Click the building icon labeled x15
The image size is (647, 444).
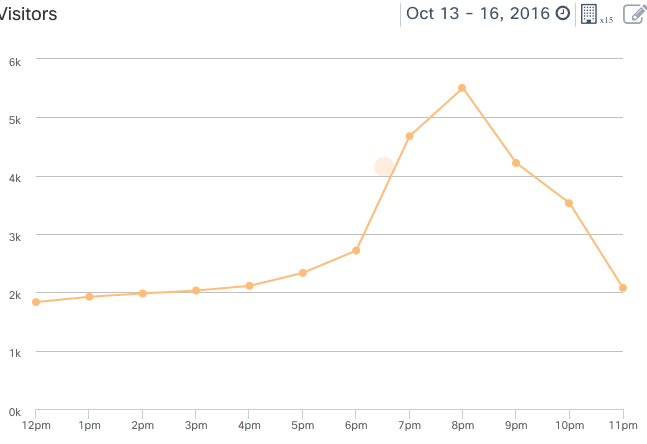tap(589, 13)
